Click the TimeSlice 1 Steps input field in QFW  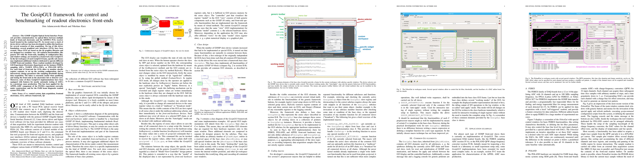point(599,32)
